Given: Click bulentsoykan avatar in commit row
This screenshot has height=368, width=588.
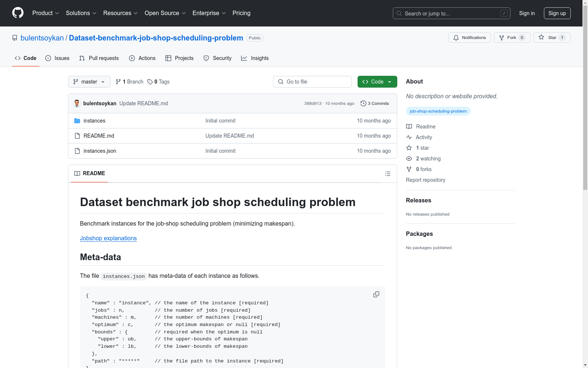Looking at the screenshot, I should point(77,103).
